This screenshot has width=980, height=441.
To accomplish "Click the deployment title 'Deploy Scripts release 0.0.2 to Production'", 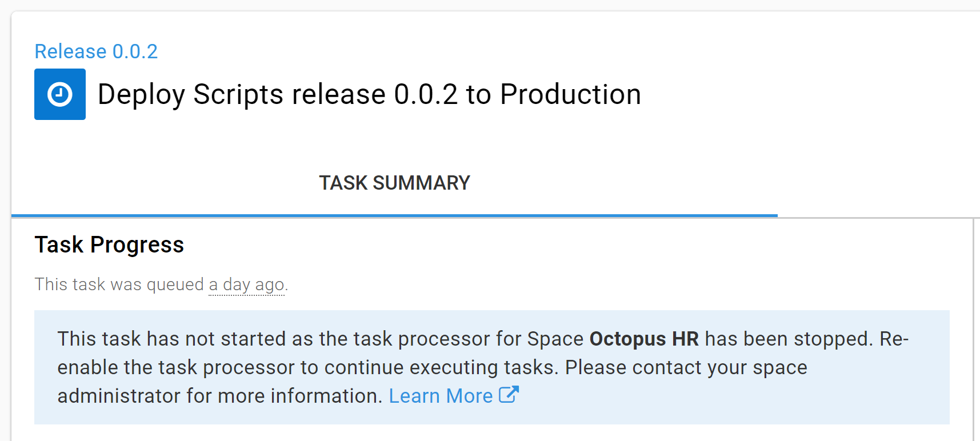I will click(369, 94).
